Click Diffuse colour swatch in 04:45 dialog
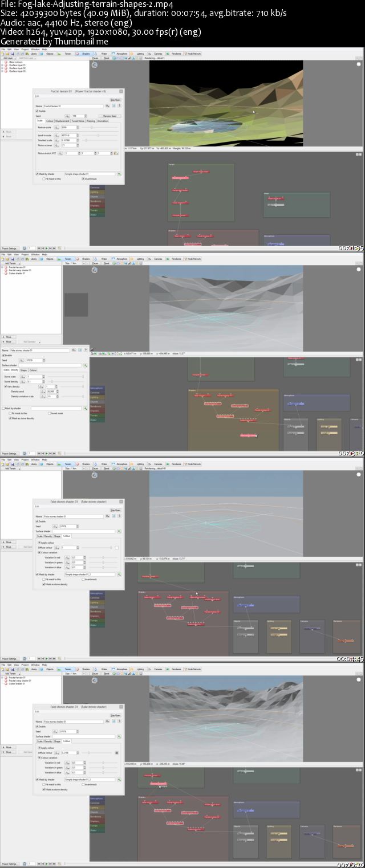Viewport: 365px width, 868px height. point(116,548)
